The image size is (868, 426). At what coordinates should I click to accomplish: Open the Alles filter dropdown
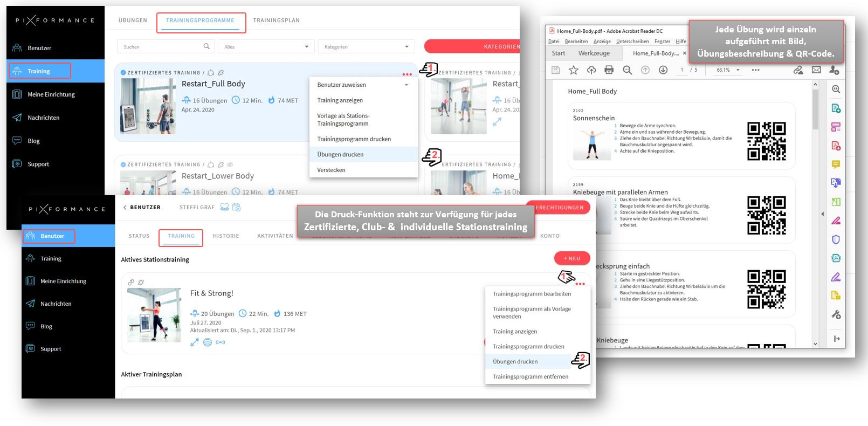(266, 47)
